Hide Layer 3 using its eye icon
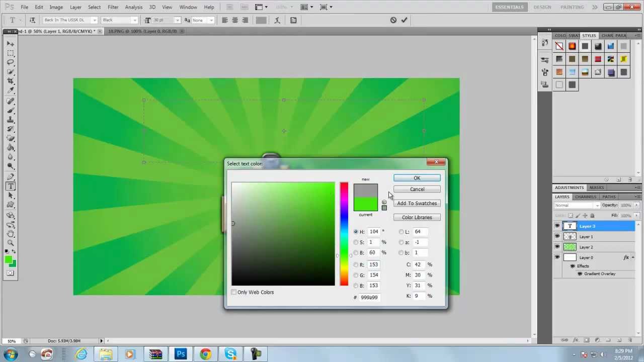 [557, 226]
